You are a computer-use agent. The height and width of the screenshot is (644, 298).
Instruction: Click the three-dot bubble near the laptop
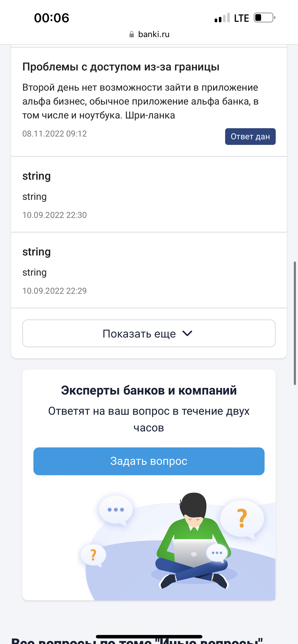coord(217,553)
